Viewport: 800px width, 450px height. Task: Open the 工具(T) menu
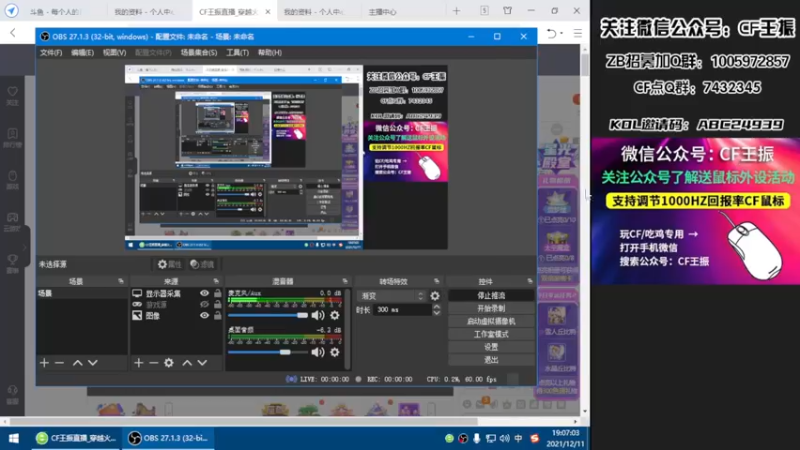tap(237, 53)
